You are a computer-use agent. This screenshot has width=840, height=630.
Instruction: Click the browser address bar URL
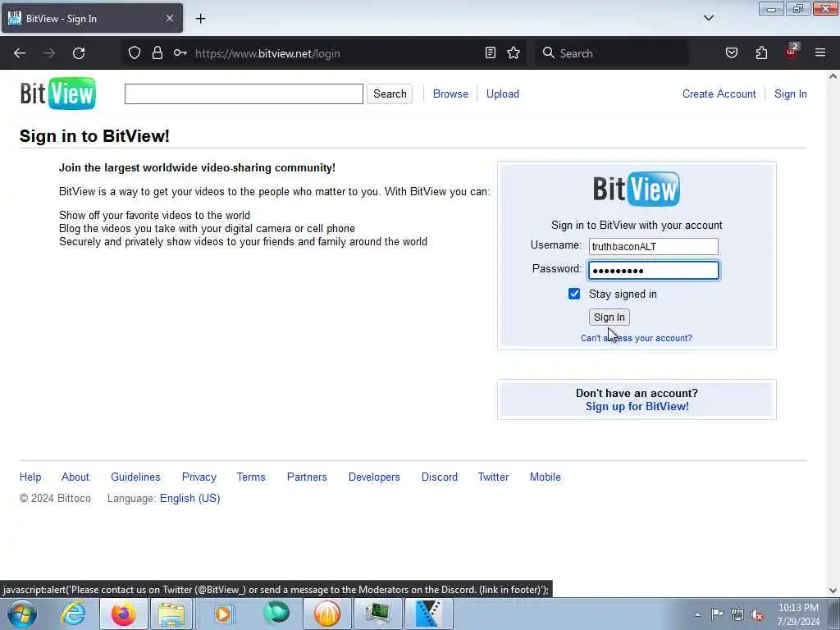click(267, 53)
